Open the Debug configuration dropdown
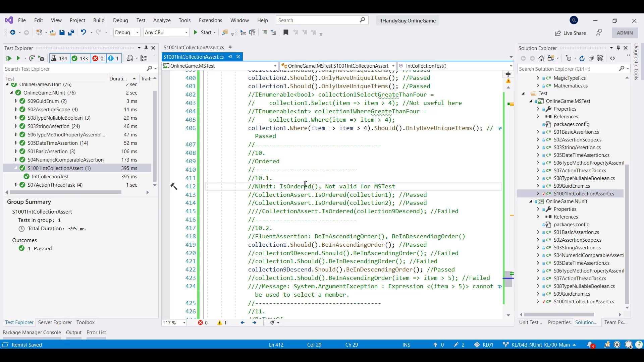Screen dimensions: 644x362 tap(126, 33)
